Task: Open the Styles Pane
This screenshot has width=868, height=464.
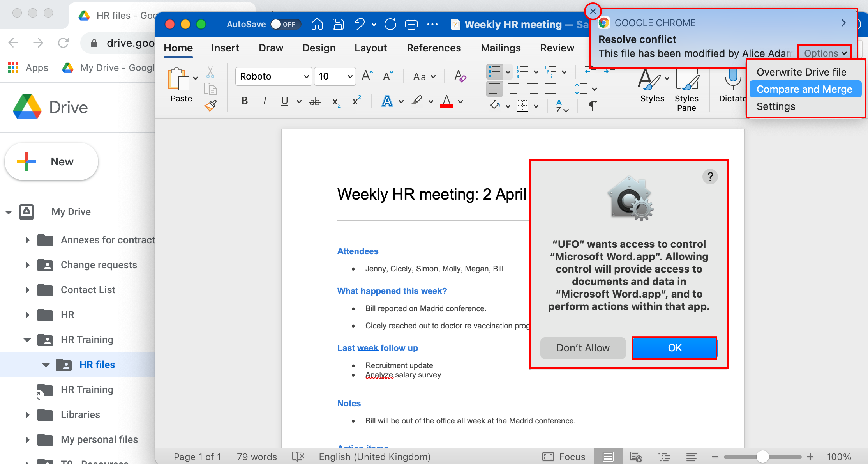Action: pos(686,90)
